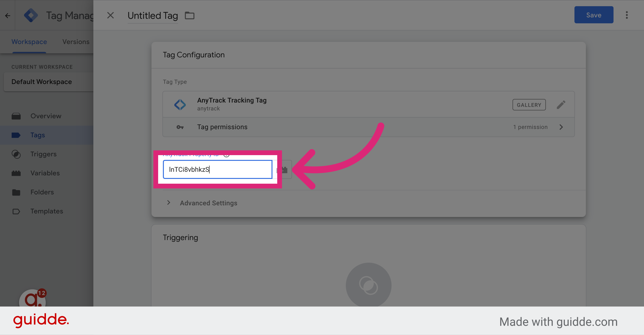Close the Untitled Tag editor
Image resolution: width=644 pixels, height=335 pixels.
point(111,15)
